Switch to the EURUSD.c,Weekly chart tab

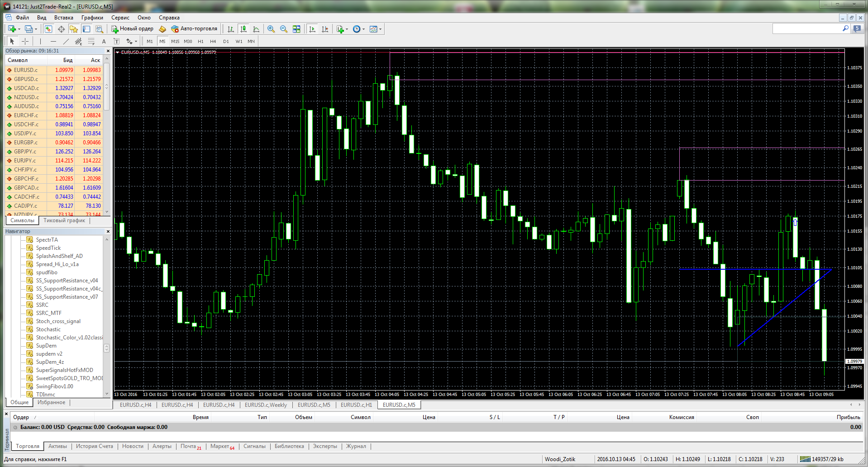click(x=266, y=405)
